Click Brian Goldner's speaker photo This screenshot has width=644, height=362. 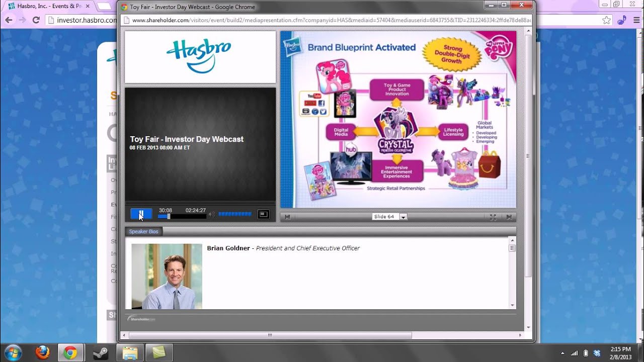click(x=167, y=276)
